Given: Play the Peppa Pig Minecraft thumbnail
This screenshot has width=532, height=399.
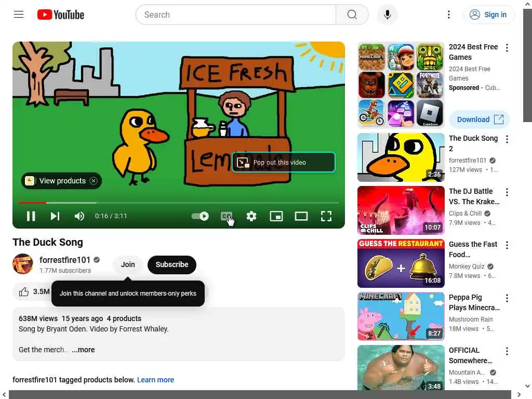Looking at the screenshot, I should pos(401,316).
